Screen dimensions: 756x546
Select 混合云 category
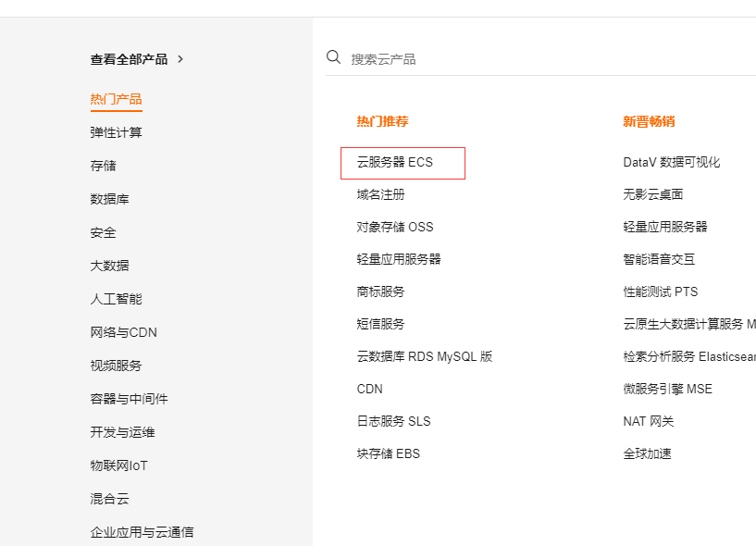[x=109, y=499]
